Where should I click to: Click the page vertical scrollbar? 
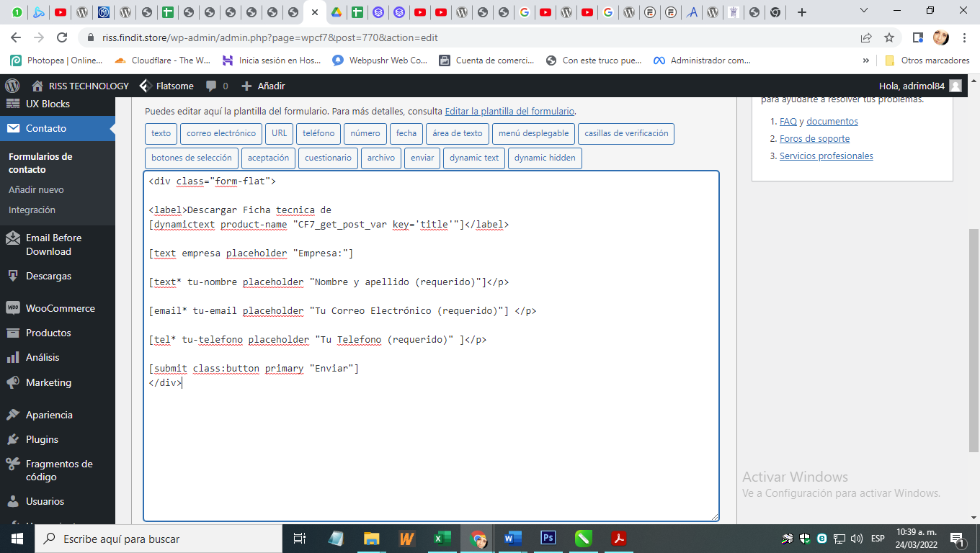pyautogui.click(x=974, y=340)
